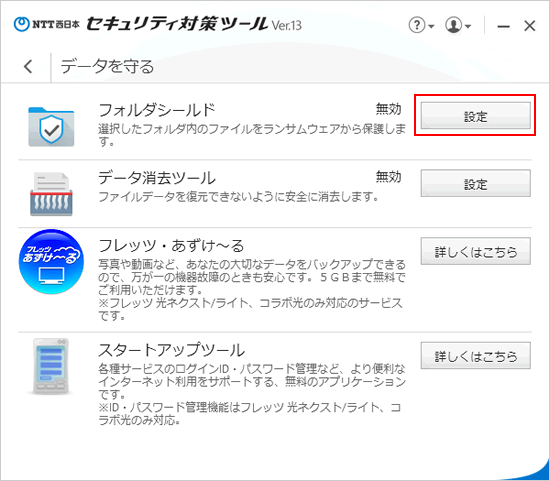This screenshot has height=481, width=550.
Task: Click 詳しくはこちら for スタートアップツール
Action: (475, 356)
